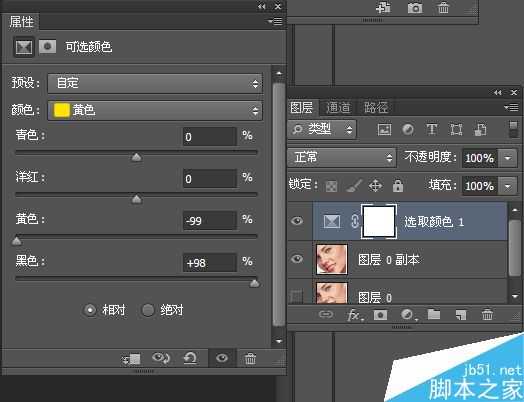524x402 pixels.
Task: Clip adjustment to layer below icon
Action: coord(131,359)
